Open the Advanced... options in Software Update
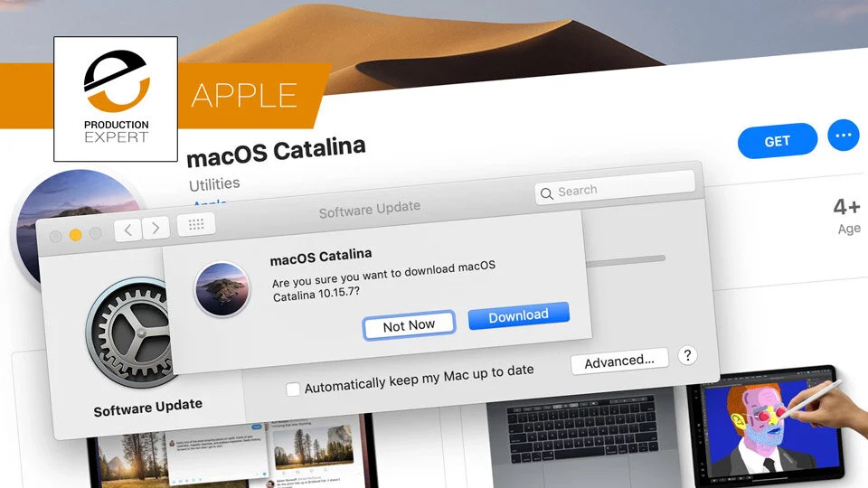The height and width of the screenshot is (488, 868). (x=619, y=361)
